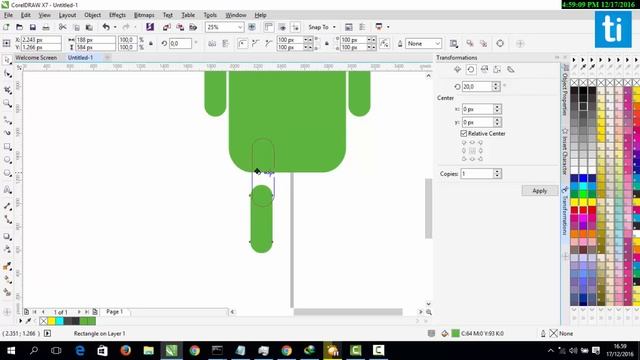
Task: Select the Freehand tool
Action: 7,120
